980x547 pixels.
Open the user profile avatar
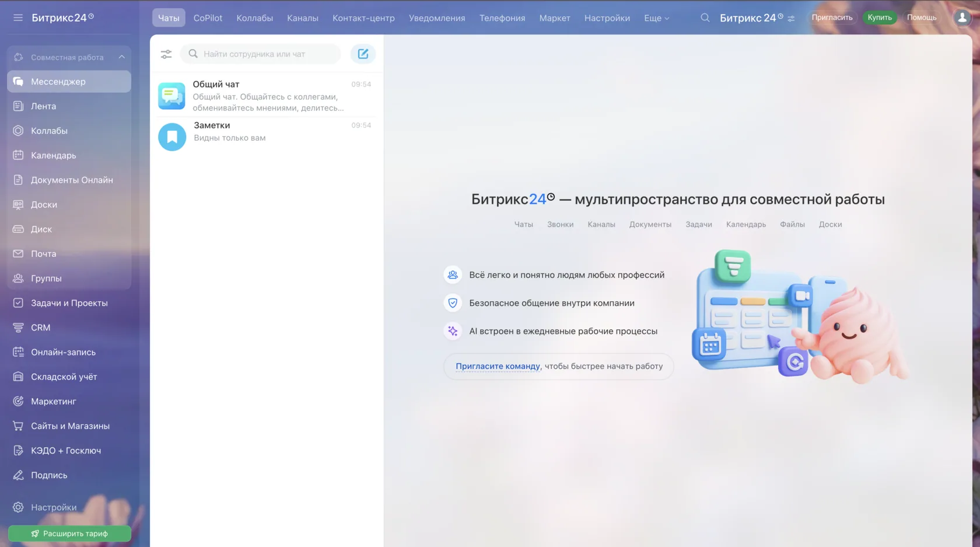click(x=962, y=18)
